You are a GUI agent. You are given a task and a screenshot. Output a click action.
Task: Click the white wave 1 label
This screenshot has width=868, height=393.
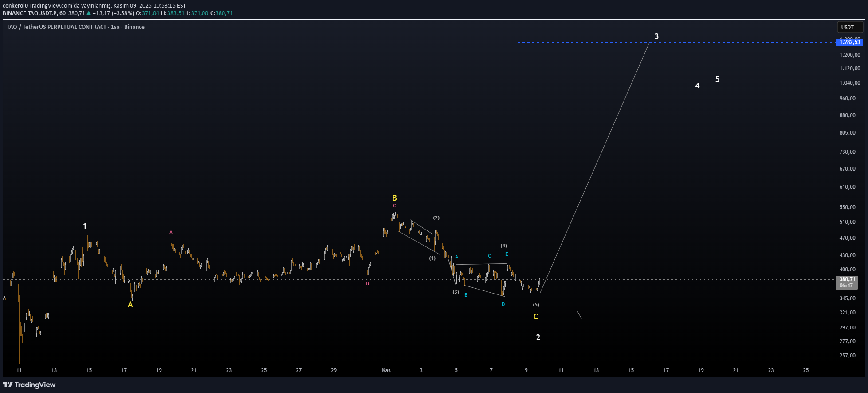tap(85, 226)
